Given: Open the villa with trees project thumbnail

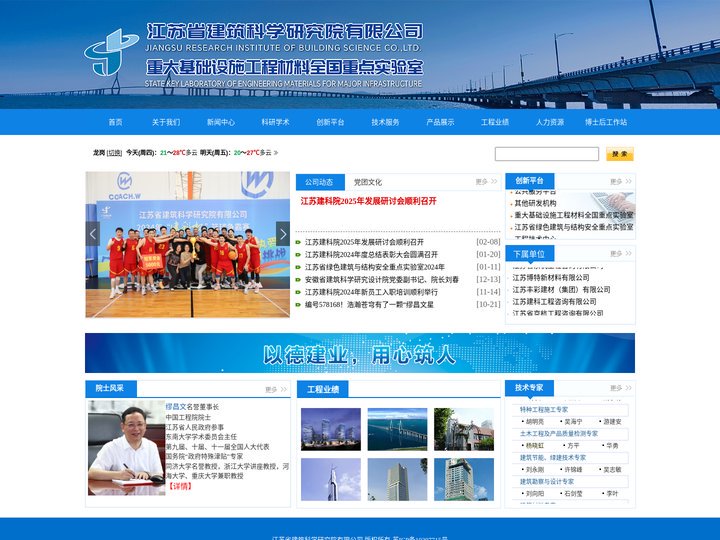Looking at the screenshot, I should (464, 429).
